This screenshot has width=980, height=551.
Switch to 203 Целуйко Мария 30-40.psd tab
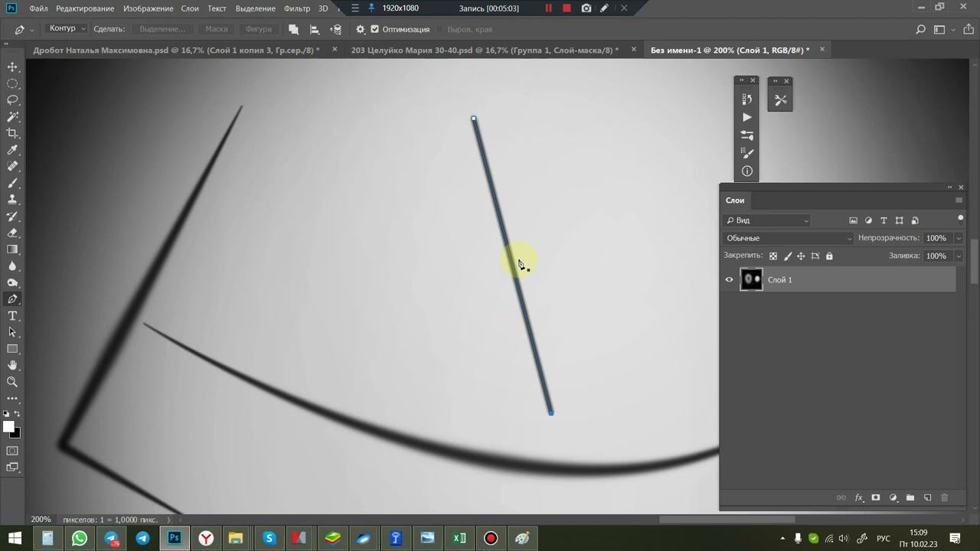(x=485, y=50)
